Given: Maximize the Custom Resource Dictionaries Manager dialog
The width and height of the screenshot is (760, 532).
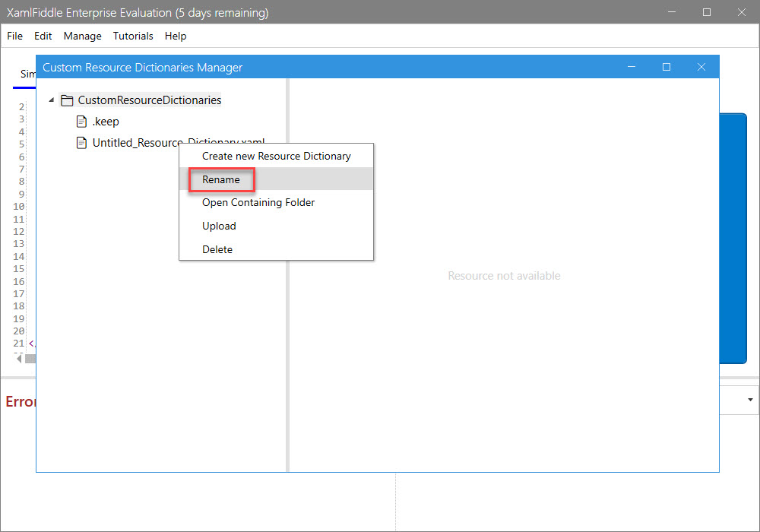Looking at the screenshot, I should coord(667,67).
